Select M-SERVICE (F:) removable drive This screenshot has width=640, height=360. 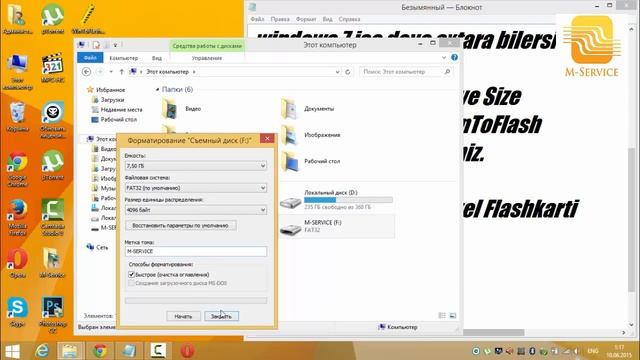[x=337, y=226]
